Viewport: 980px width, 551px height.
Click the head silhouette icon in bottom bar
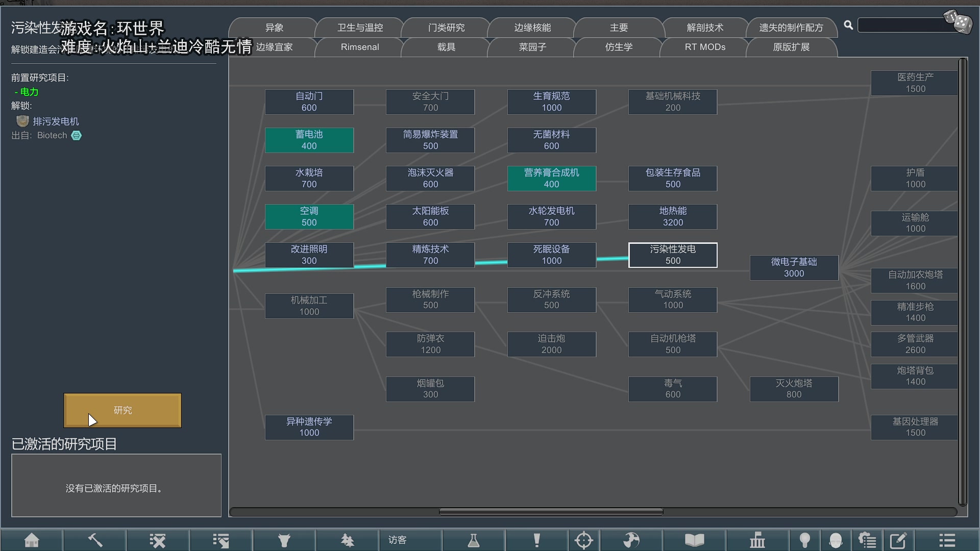(836, 540)
